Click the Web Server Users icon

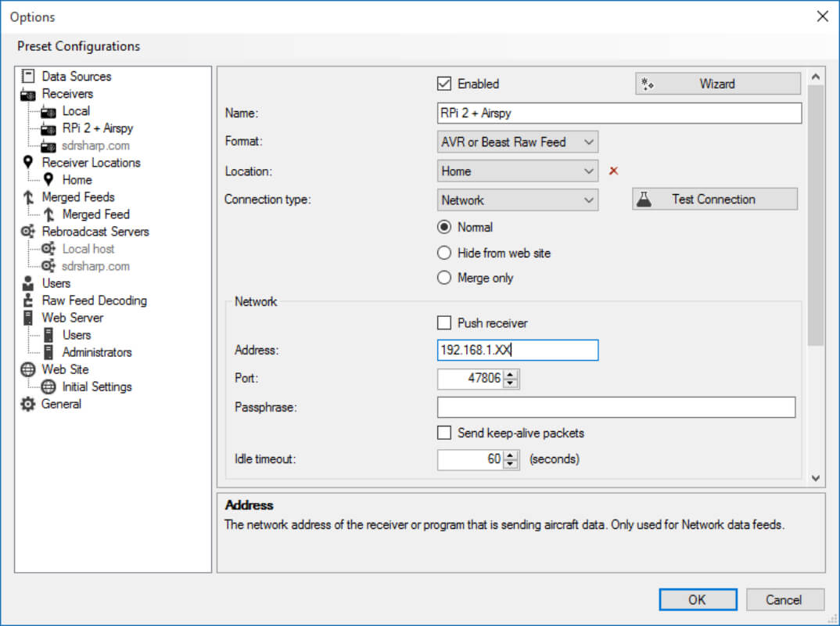click(x=48, y=335)
